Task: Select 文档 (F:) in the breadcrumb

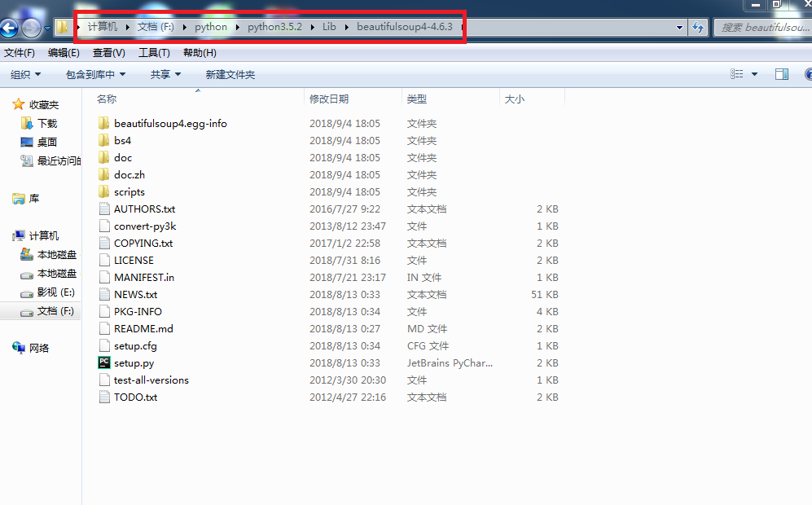Action: (156, 26)
